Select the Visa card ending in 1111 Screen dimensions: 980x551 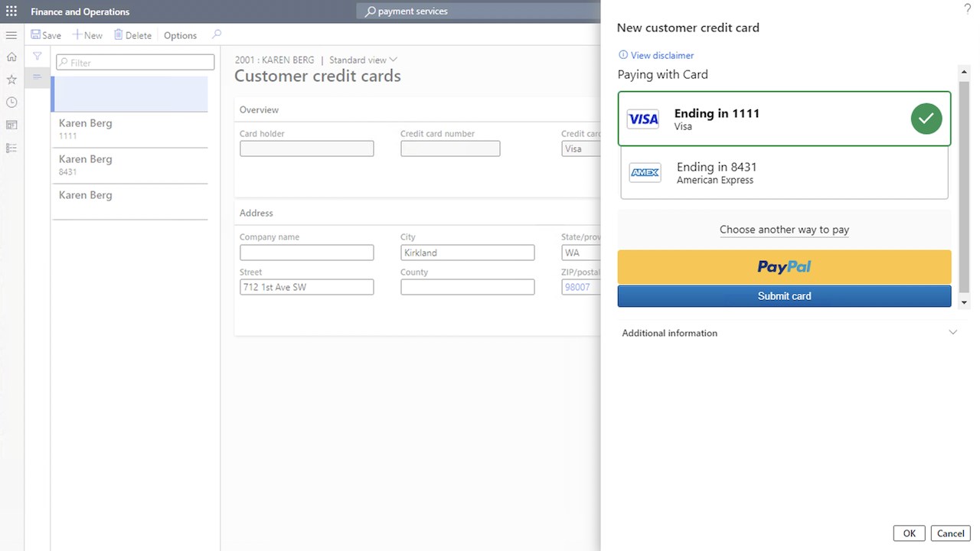coord(784,119)
